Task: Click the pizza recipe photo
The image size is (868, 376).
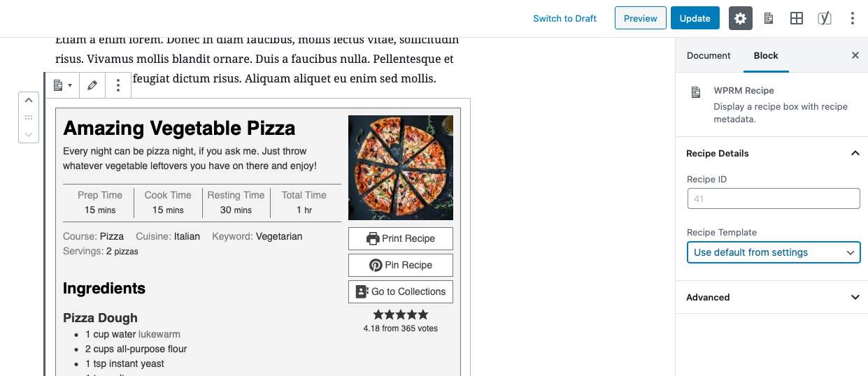Action: coord(401,168)
